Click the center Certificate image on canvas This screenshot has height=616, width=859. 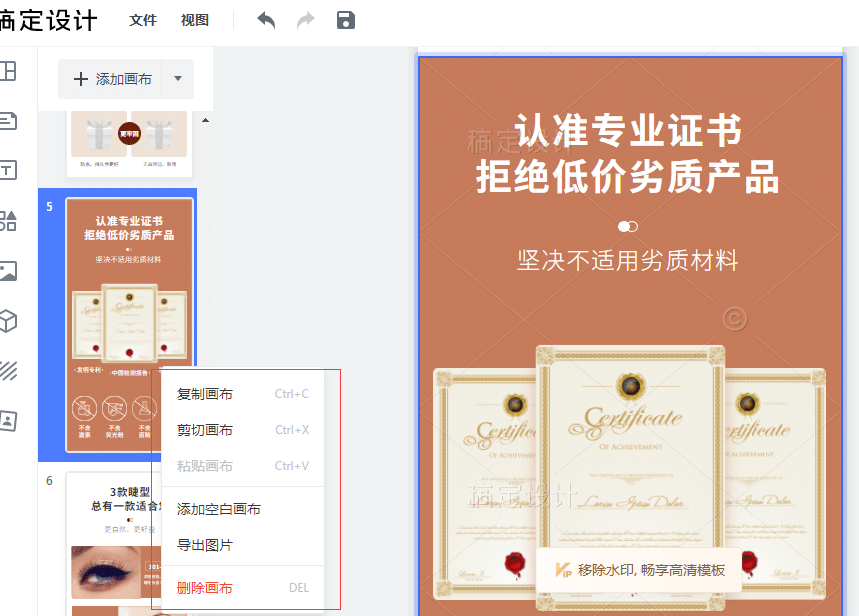(630, 477)
